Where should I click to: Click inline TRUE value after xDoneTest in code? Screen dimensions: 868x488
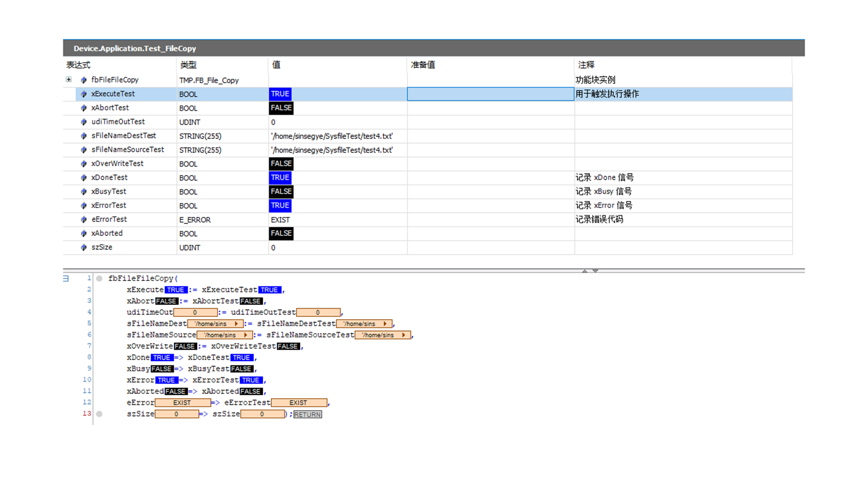pos(242,358)
